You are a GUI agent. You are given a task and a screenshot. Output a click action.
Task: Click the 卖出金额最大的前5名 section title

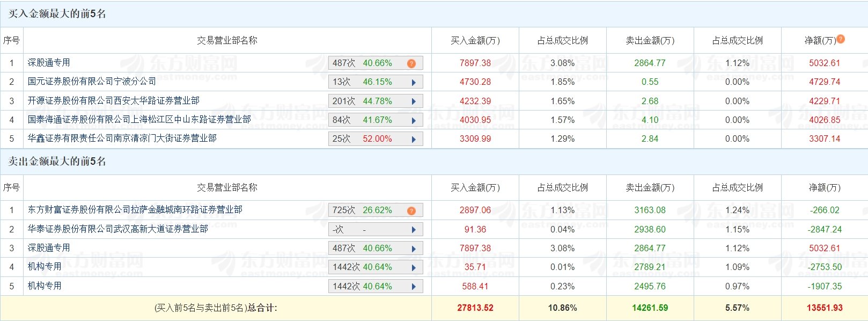pos(57,162)
